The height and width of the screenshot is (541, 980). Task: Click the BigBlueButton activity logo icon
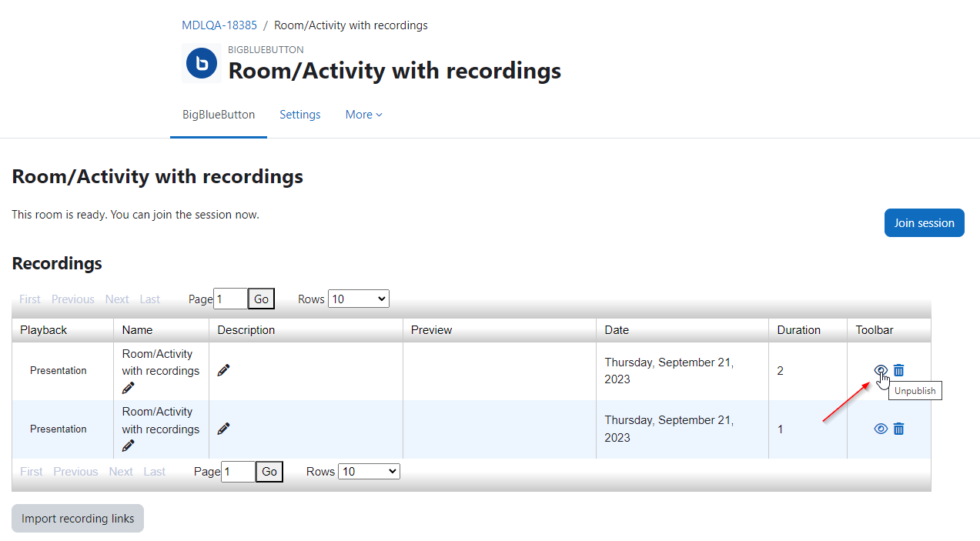coord(202,63)
